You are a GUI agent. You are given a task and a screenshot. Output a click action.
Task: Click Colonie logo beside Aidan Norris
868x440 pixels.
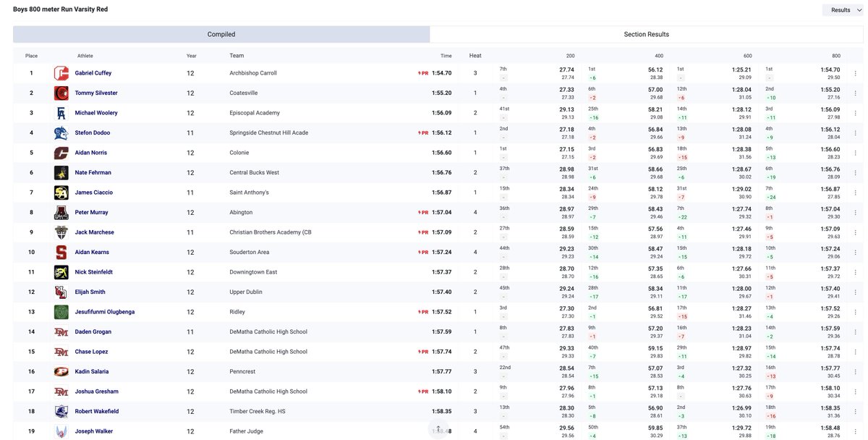tap(61, 153)
